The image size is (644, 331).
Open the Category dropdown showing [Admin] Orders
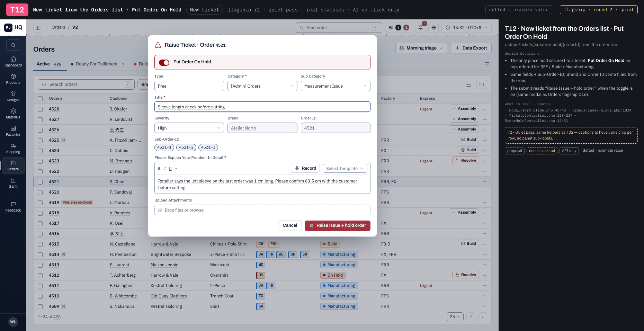coord(262,86)
